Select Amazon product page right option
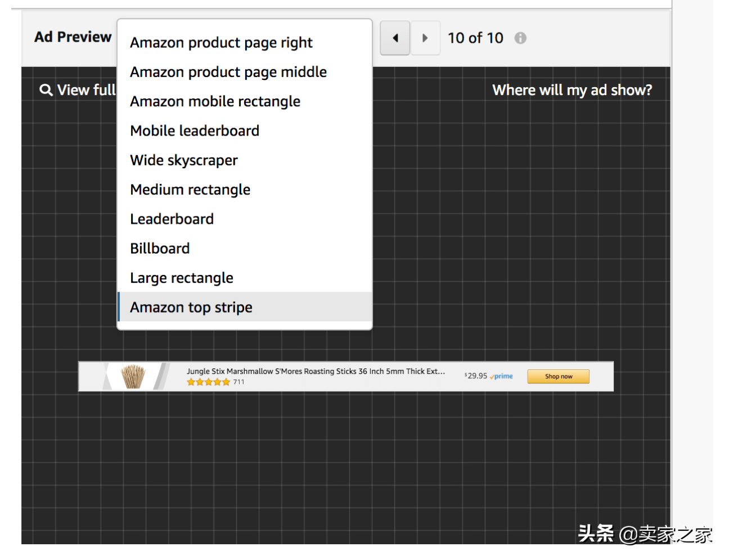 tap(245, 43)
